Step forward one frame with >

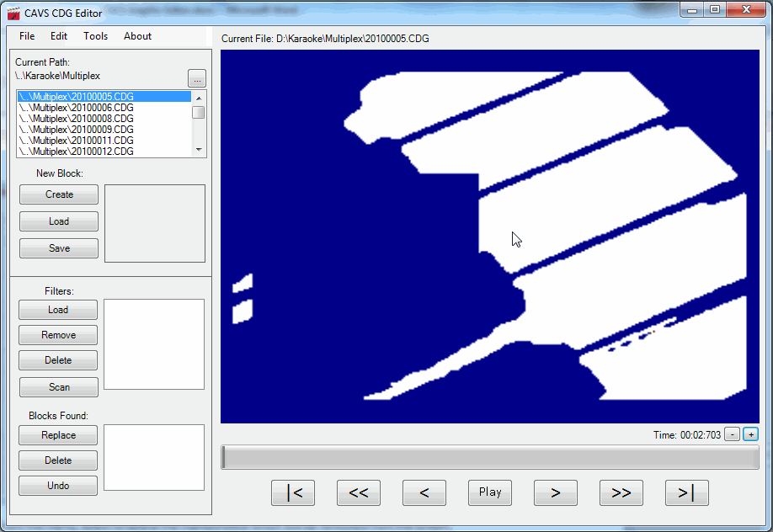pos(555,492)
